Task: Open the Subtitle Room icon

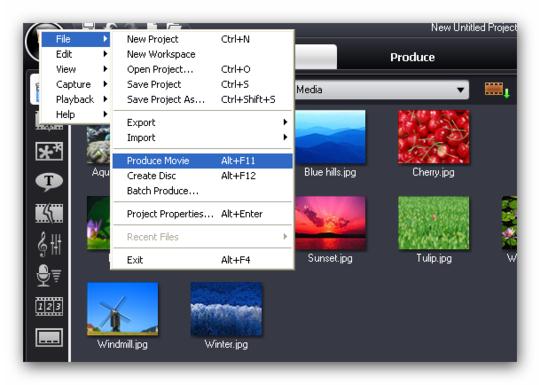Action: pos(49,337)
